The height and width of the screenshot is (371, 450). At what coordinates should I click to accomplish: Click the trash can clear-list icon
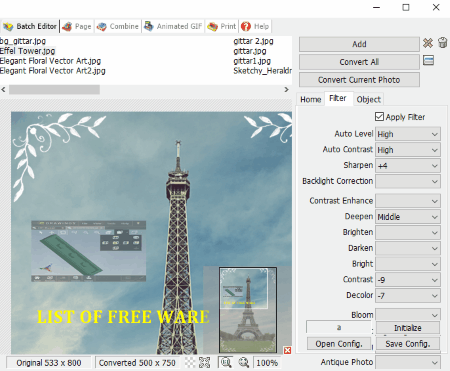pos(442,43)
